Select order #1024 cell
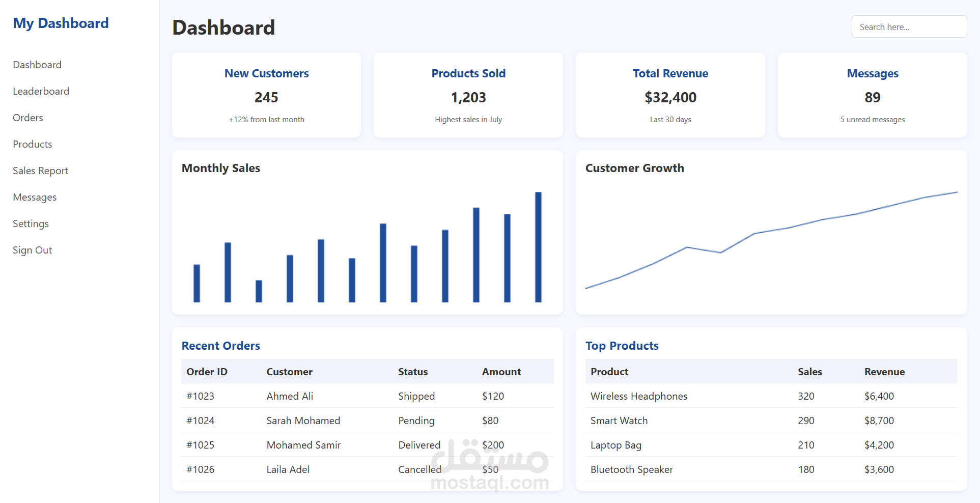Image resolution: width=980 pixels, height=503 pixels. pos(200,421)
